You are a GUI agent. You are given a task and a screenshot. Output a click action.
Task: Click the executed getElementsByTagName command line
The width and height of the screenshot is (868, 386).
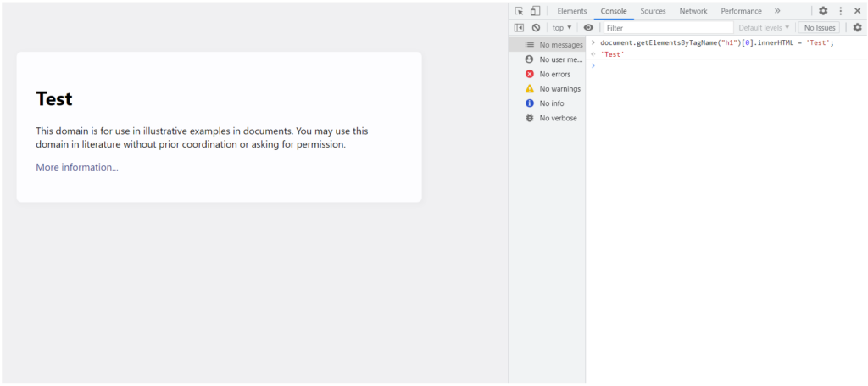717,42
